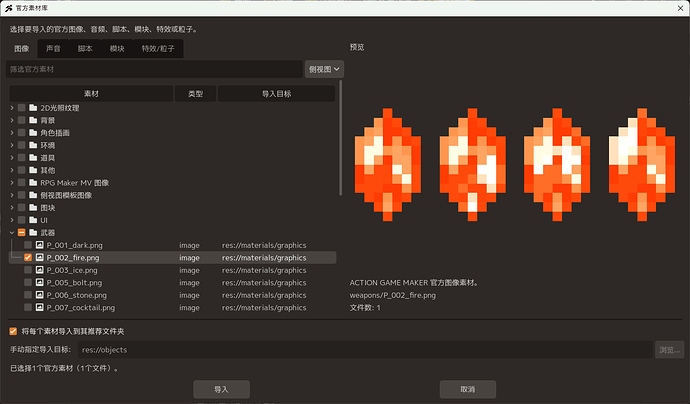Expand the 环境 folder arrow
Screen dimensions: 690x404
pos(12,145)
